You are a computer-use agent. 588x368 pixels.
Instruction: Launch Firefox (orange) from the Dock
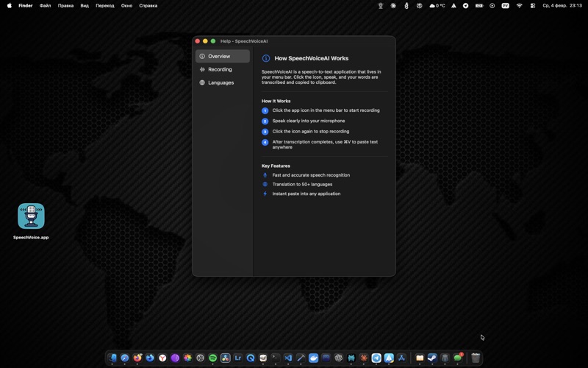137,358
